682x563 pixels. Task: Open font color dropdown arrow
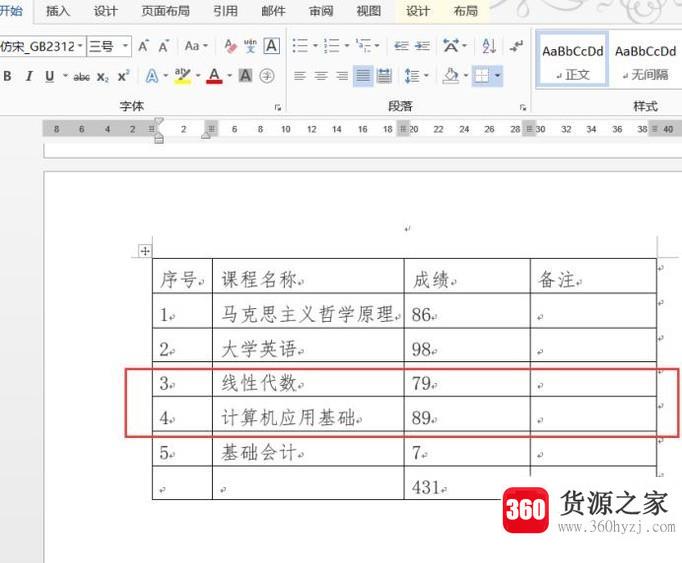point(229,76)
